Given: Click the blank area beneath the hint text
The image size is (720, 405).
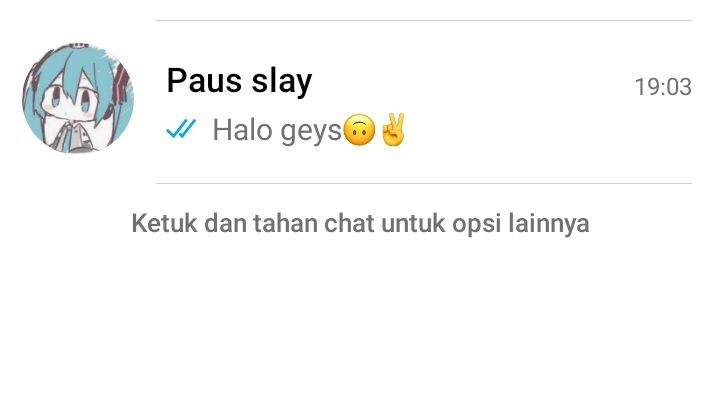Looking at the screenshot, I should [360, 321].
